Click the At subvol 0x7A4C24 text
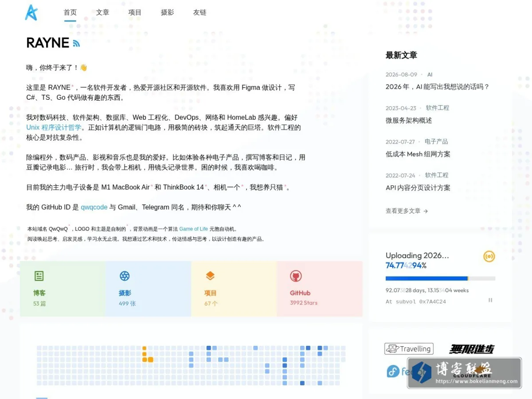Screen dimensions: 532x399 coord(416,301)
